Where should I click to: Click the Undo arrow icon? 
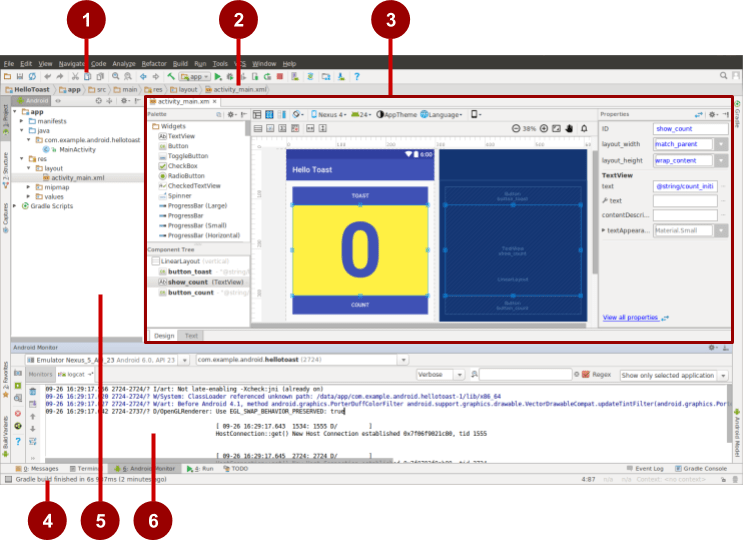coord(48,76)
